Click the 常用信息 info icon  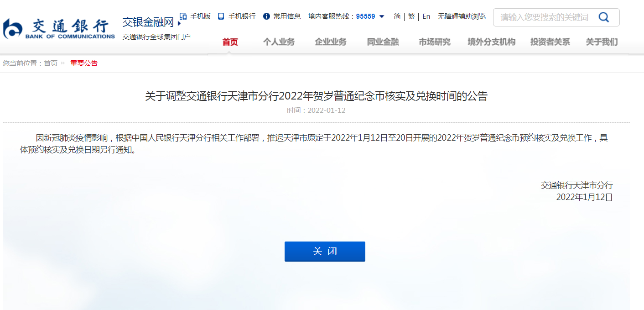pyautogui.click(x=267, y=16)
